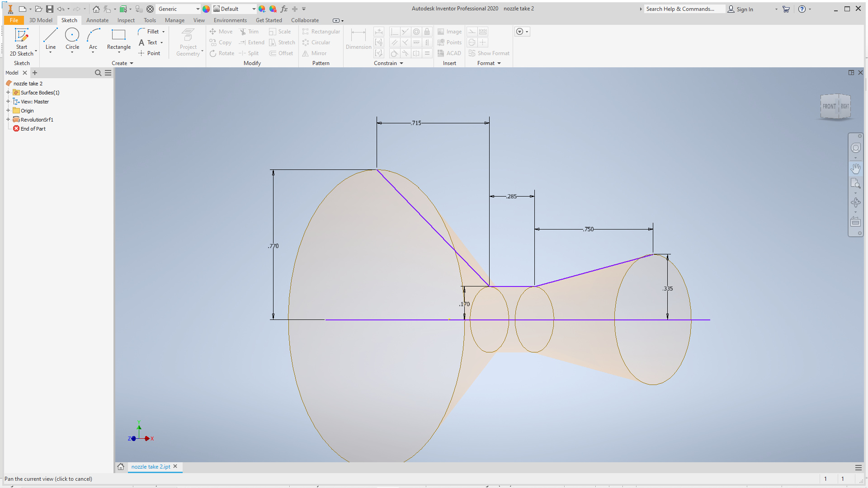
Task: Click the Sign In button
Action: tap(741, 9)
